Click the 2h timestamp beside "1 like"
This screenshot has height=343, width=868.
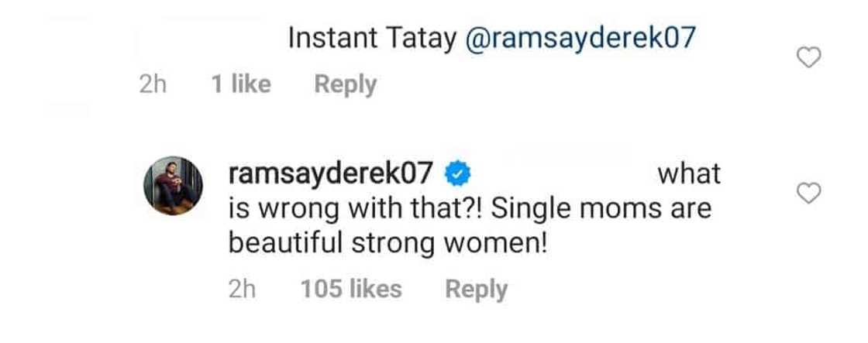click(x=153, y=84)
